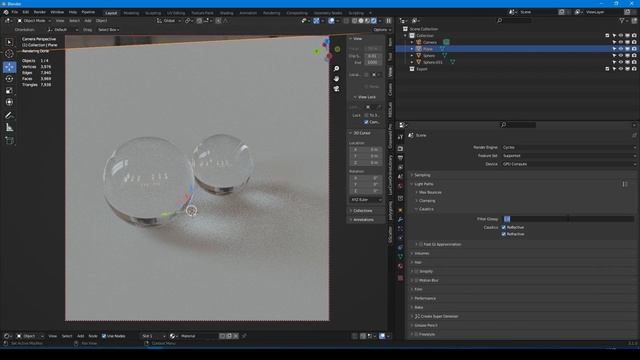Image resolution: width=640 pixels, height=360 pixels.
Task: Open the Window menu
Action: tap(57, 12)
